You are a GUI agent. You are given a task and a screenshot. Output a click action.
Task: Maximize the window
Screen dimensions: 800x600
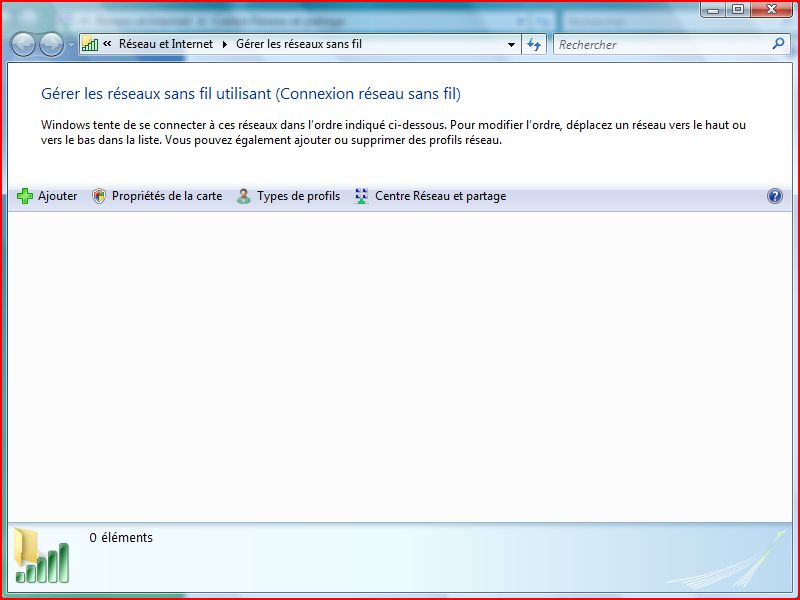pos(738,9)
